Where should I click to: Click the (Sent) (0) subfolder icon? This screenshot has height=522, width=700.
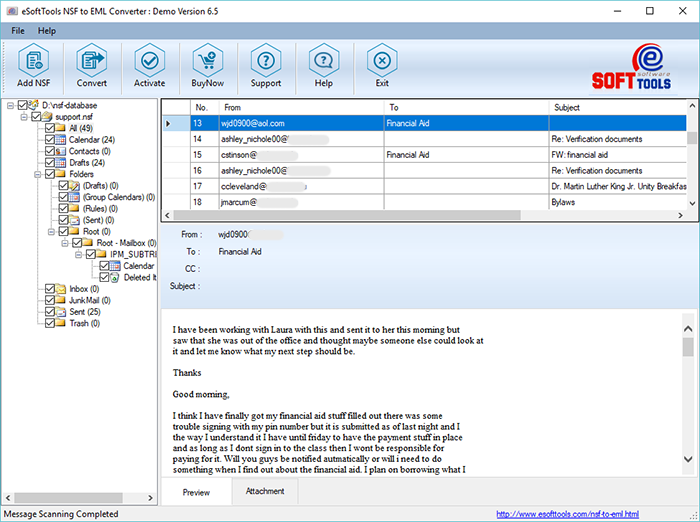[x=74, y=220]
